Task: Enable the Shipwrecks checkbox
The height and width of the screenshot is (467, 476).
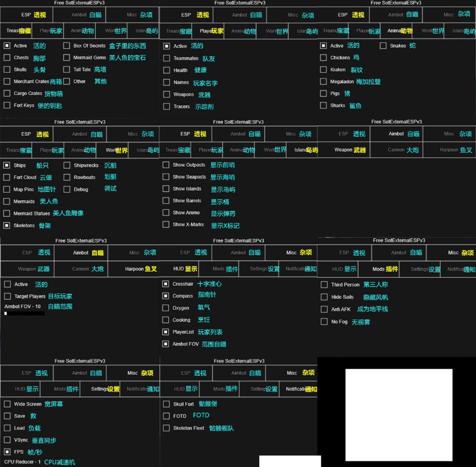Action: click(67, 166)
